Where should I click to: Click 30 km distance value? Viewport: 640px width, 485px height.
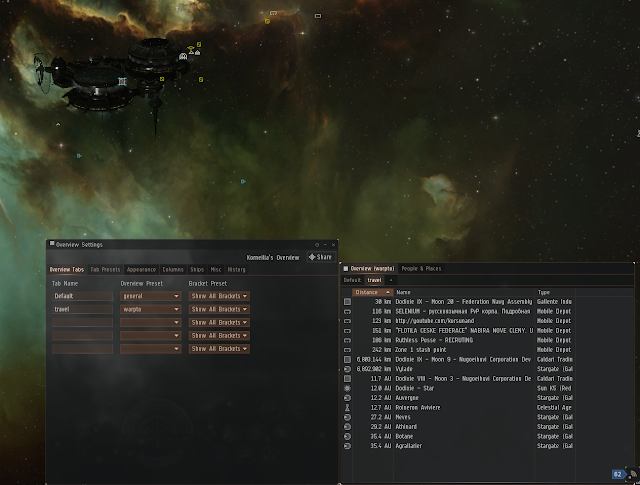(383, 302)
